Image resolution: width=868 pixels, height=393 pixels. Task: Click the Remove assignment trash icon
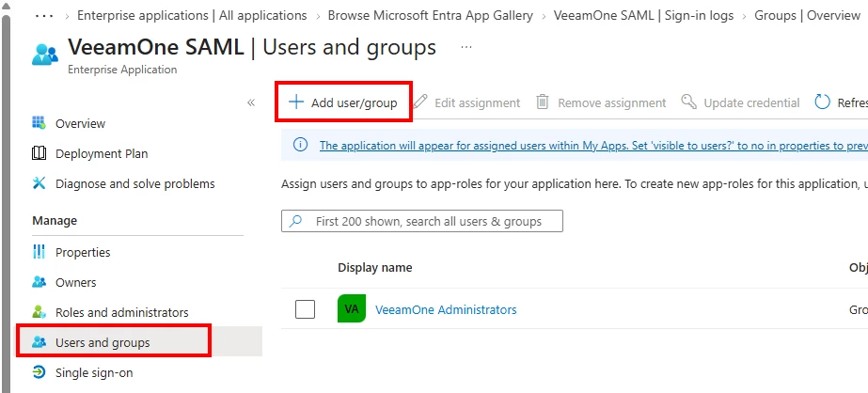(x=543, y=102)
